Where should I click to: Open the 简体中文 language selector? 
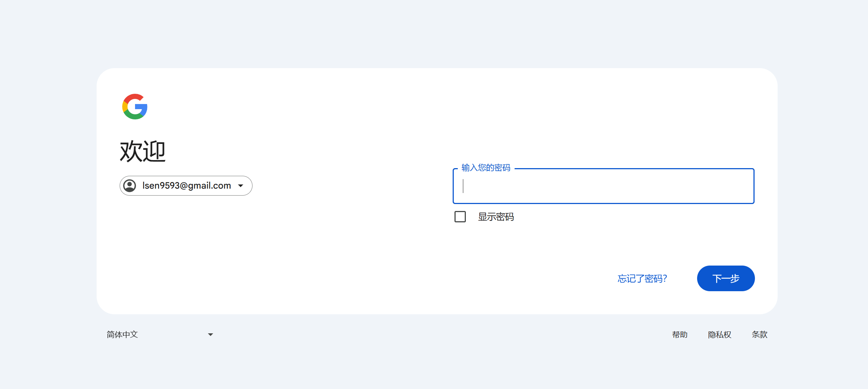click(122, 334)
